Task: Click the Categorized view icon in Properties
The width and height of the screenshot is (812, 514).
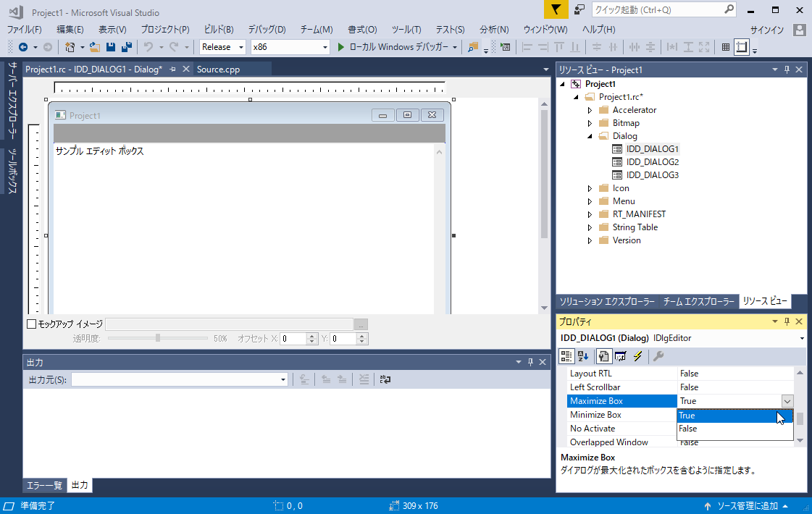Action: tap(566, 356)
